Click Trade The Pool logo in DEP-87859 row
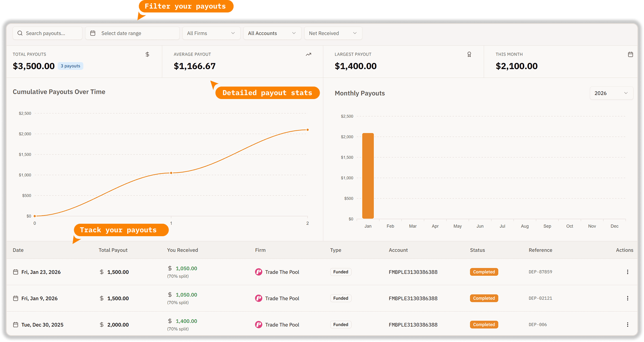Image resolution: width=644 pixels, height=342 pixels. pos(258,272)
